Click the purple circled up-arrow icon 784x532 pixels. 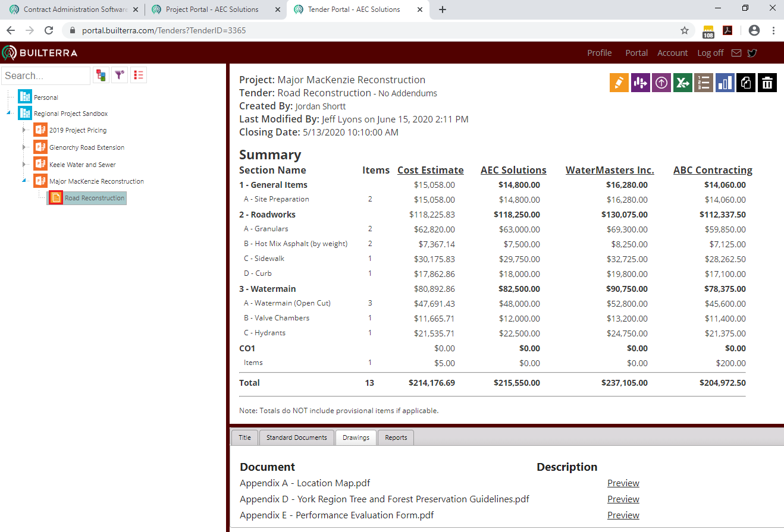tap(661, 83)
